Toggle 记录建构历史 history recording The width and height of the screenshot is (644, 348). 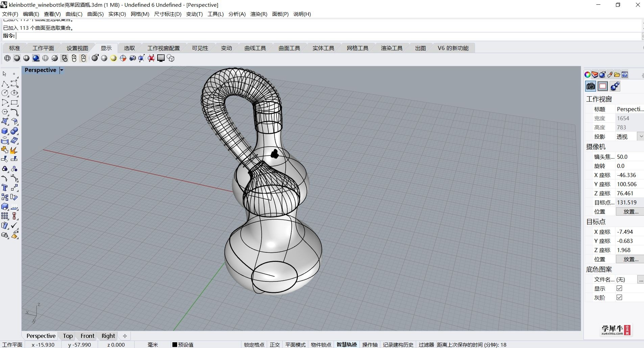398,345
